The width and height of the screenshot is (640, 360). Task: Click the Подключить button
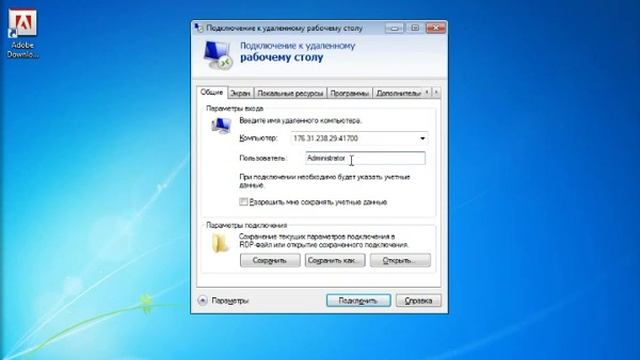(358, 301)
